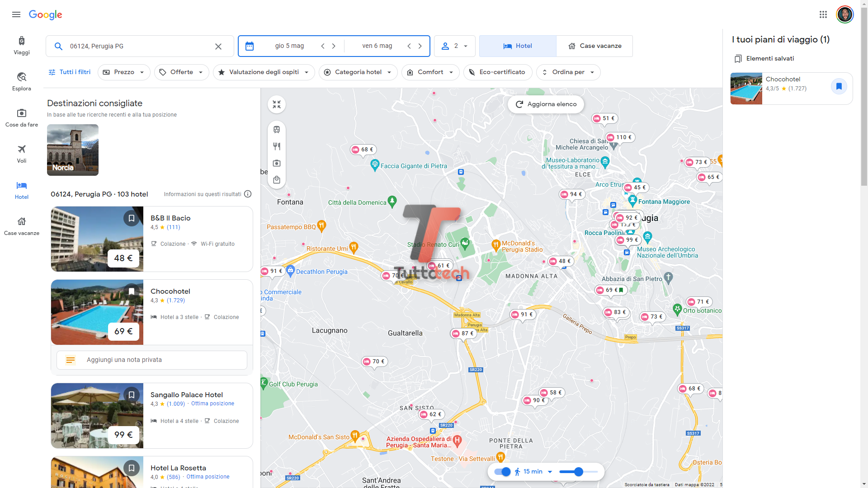Open Tutti i filtri

70,72
